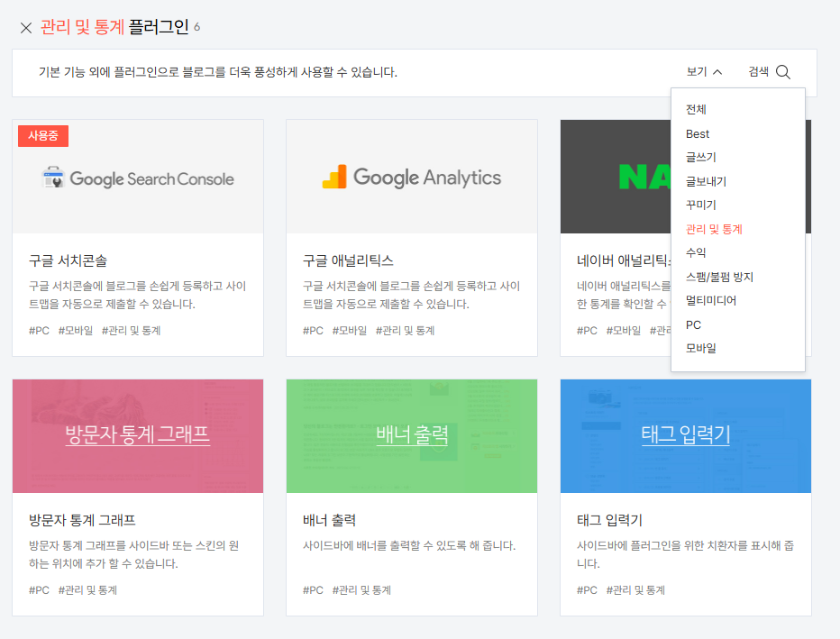Open 구글 애널리틱스 card title

click(x=348, y=260)
